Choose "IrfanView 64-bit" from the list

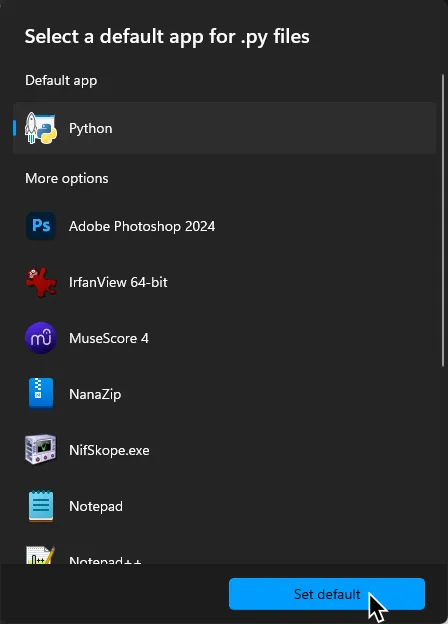(225, 282)
